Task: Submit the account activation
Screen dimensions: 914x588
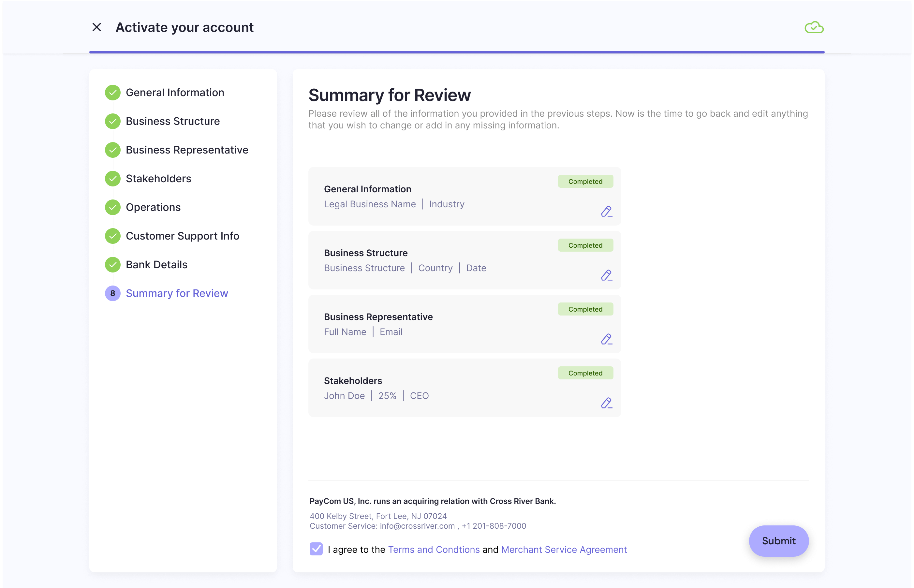Action: (778, 541)
